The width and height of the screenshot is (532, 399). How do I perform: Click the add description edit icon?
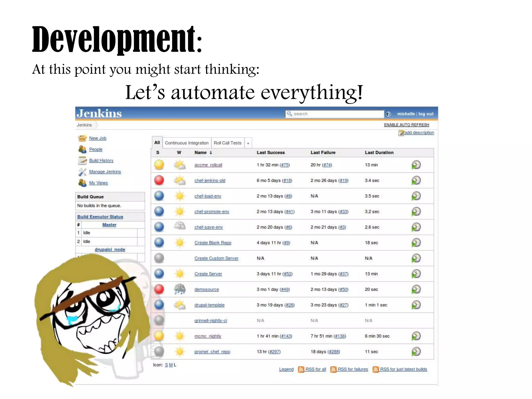pyautogui.click(x=401, y=133)
